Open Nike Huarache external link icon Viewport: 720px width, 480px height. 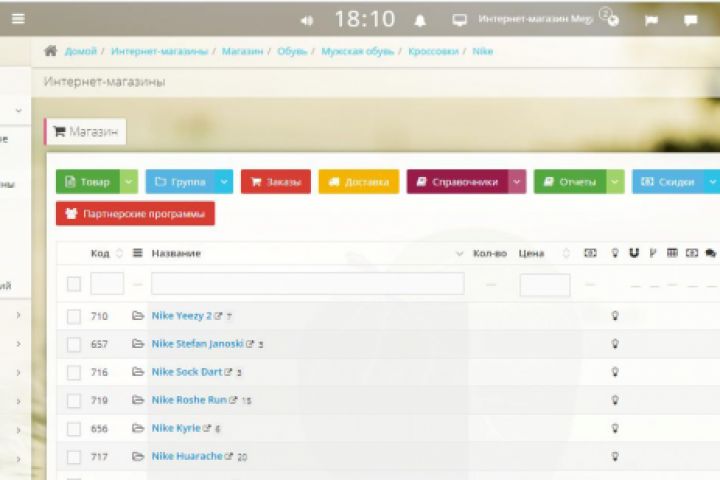[x=229, y=456]
